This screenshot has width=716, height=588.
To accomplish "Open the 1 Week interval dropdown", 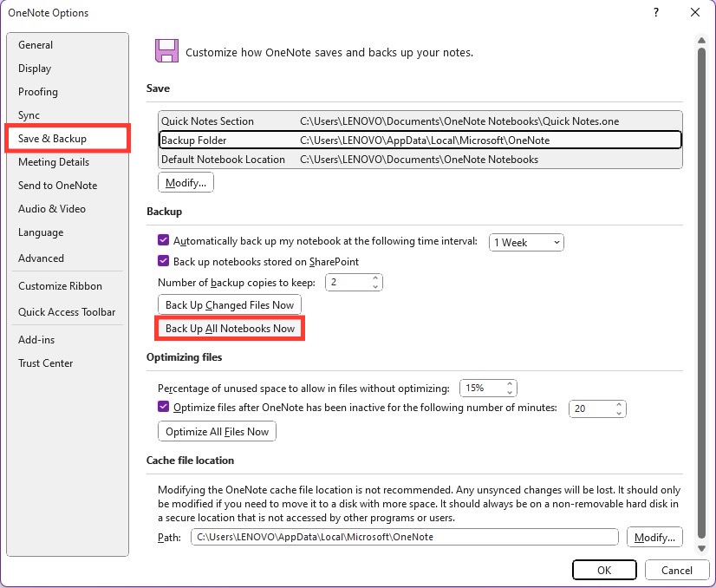I will (x=526, y=243).
